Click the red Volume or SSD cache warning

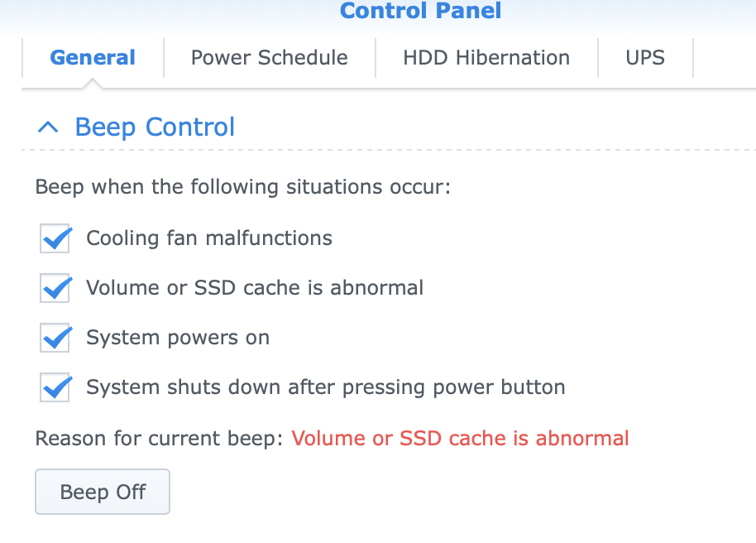(x=460, y=438)
